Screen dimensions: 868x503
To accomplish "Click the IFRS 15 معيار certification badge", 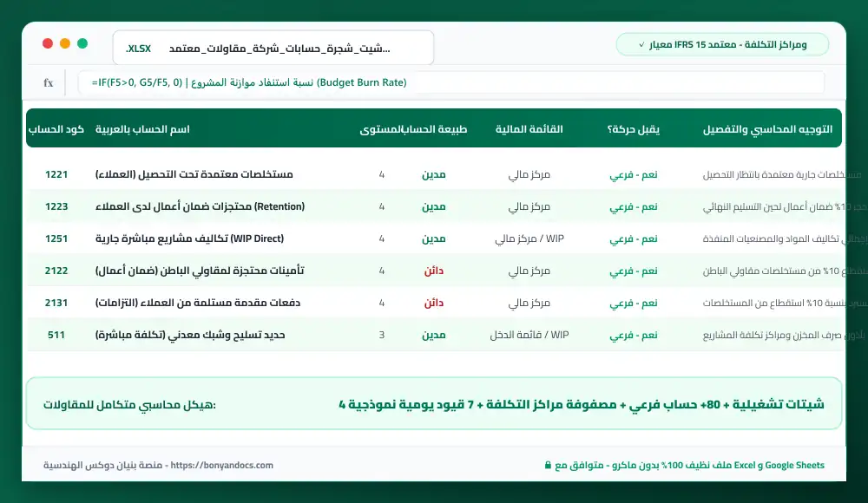I will coord(722,45).
